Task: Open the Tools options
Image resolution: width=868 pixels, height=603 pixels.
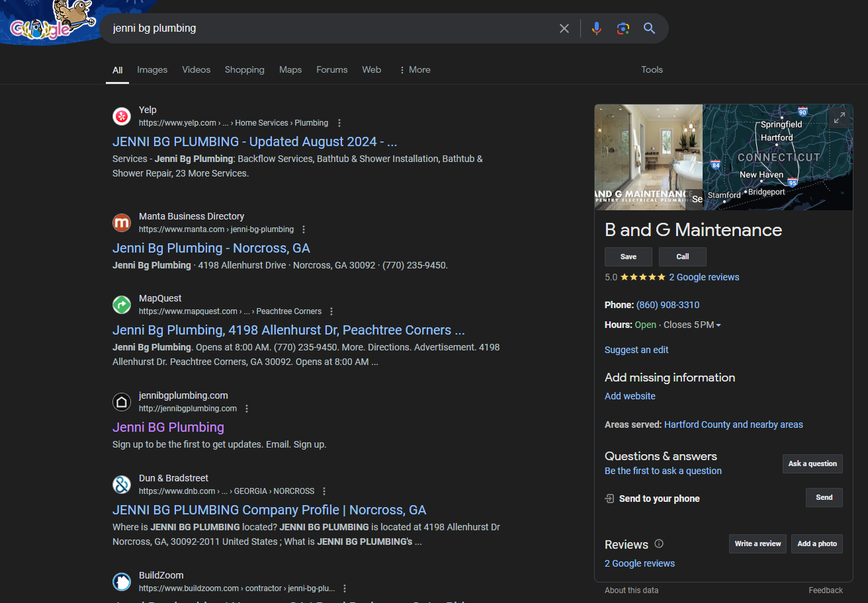Action: pos(652,69)
